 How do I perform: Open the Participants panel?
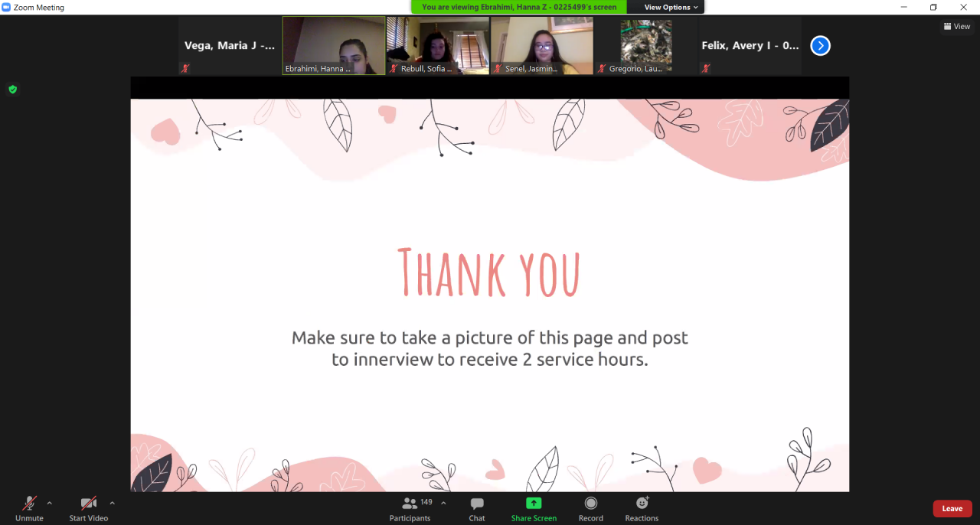pyautogui.click(x=410, y=508)
